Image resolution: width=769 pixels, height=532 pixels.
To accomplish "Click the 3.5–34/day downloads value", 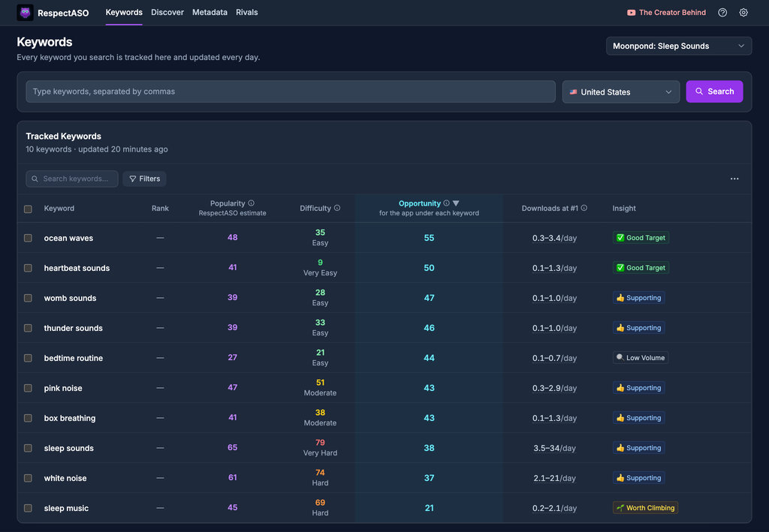I will click(x=555, y=448).
